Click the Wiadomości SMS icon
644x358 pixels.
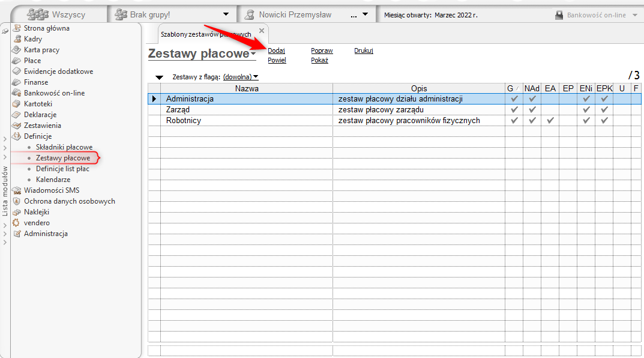[x=16, y=190]
